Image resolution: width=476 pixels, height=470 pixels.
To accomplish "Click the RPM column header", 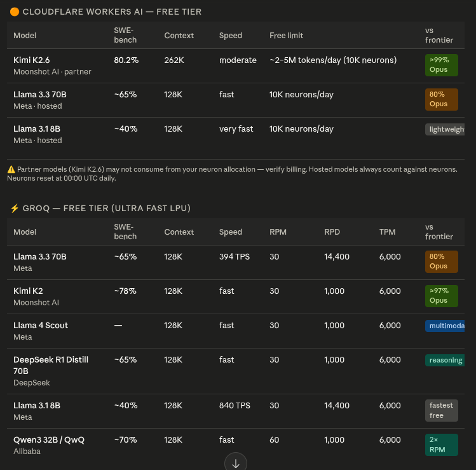I will (278, 232).
